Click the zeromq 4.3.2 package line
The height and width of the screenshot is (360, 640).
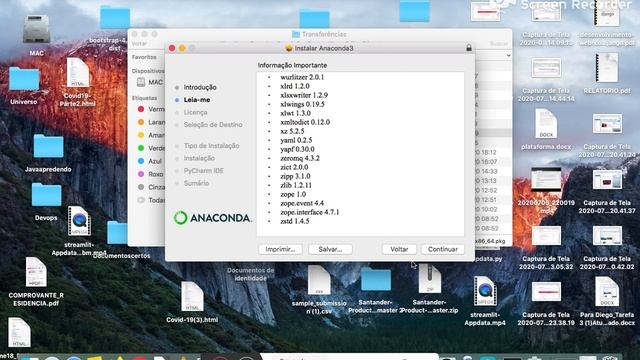300,158
